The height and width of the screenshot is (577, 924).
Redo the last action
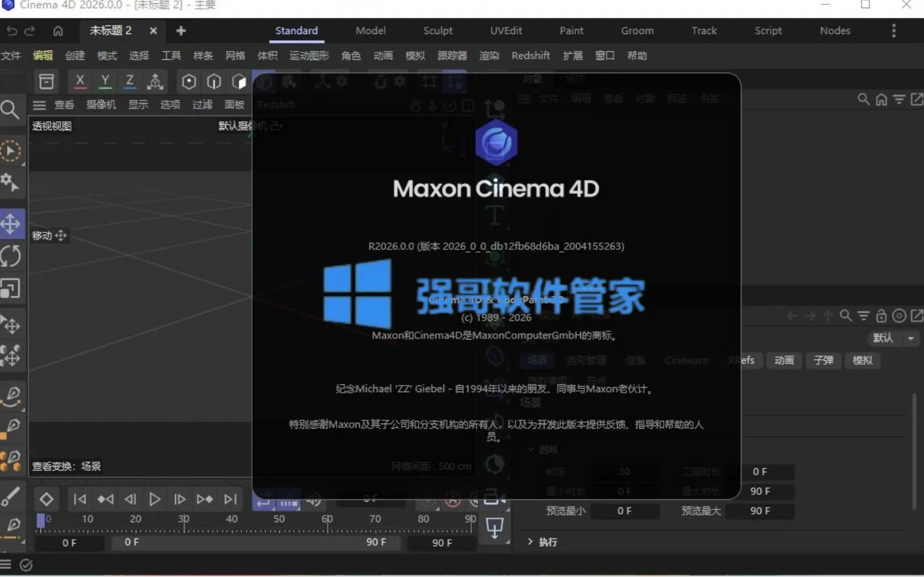coord(30,30)
